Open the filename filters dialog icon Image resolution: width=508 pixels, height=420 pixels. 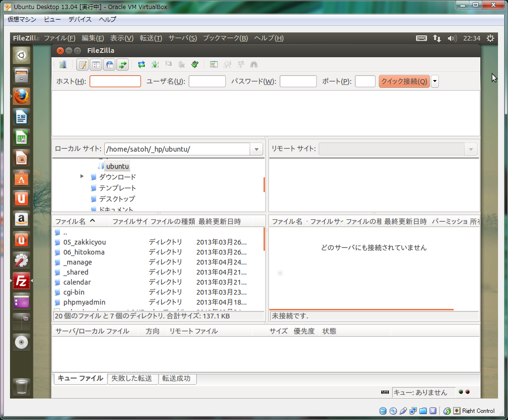pos(214,64)
